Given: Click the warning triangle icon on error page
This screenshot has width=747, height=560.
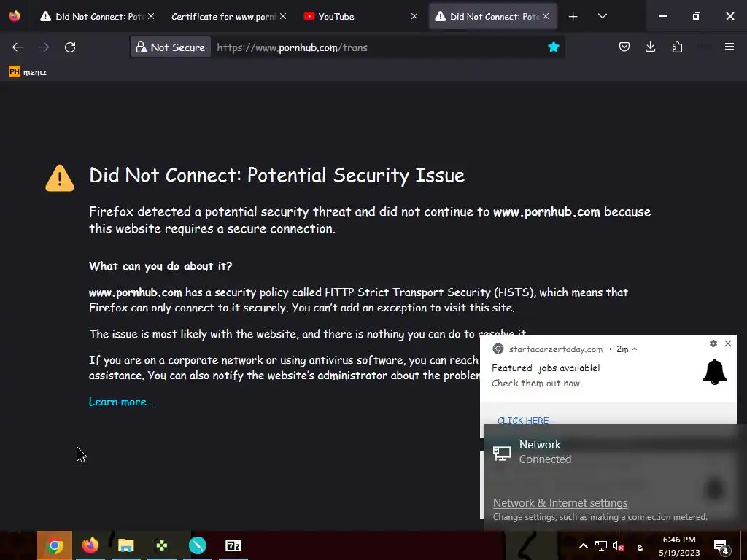Looking at the screenshot, I should coord(60,178).
